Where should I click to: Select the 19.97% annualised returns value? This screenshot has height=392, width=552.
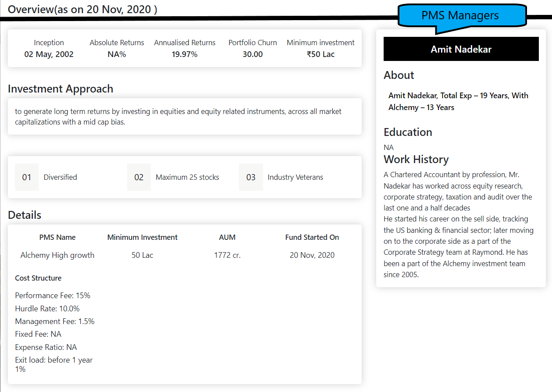pyautogui.click(x=185, y=54)
